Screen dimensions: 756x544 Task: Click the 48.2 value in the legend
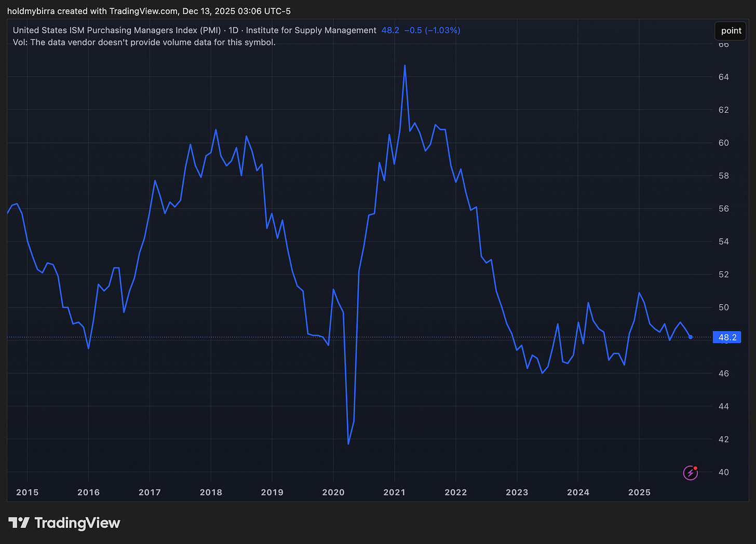[x=390, y=30]
